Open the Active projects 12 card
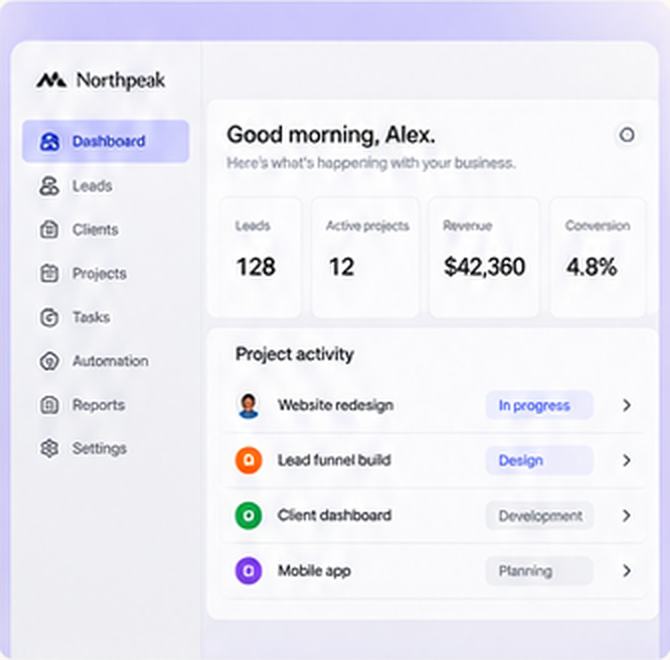 click(x=365, y=257)
